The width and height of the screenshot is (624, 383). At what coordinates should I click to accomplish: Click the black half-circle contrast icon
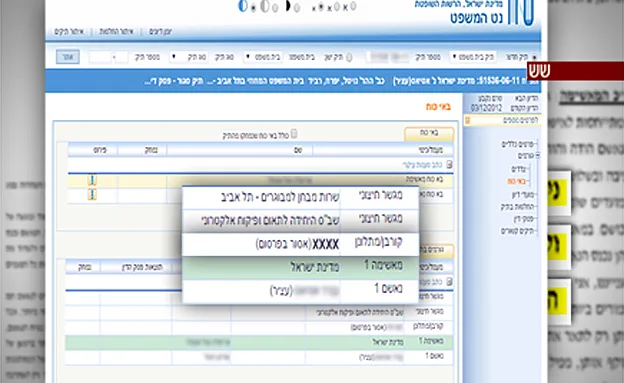[287, 6]
